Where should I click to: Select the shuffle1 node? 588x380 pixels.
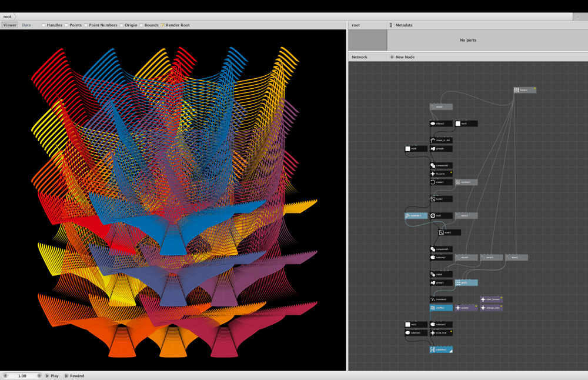pyautogui.click(x=441, y=308)
